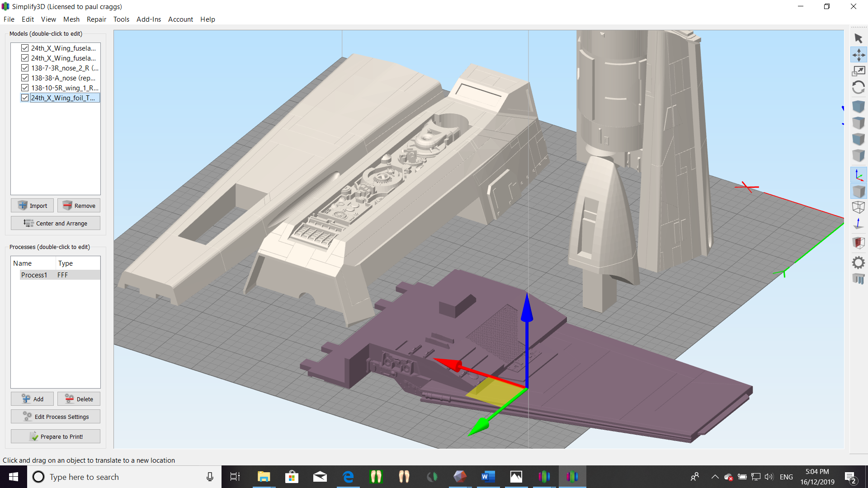The height and width of the screenshot is (488, 868).
Task: Select Process1 in processes list
Action: 34,275
